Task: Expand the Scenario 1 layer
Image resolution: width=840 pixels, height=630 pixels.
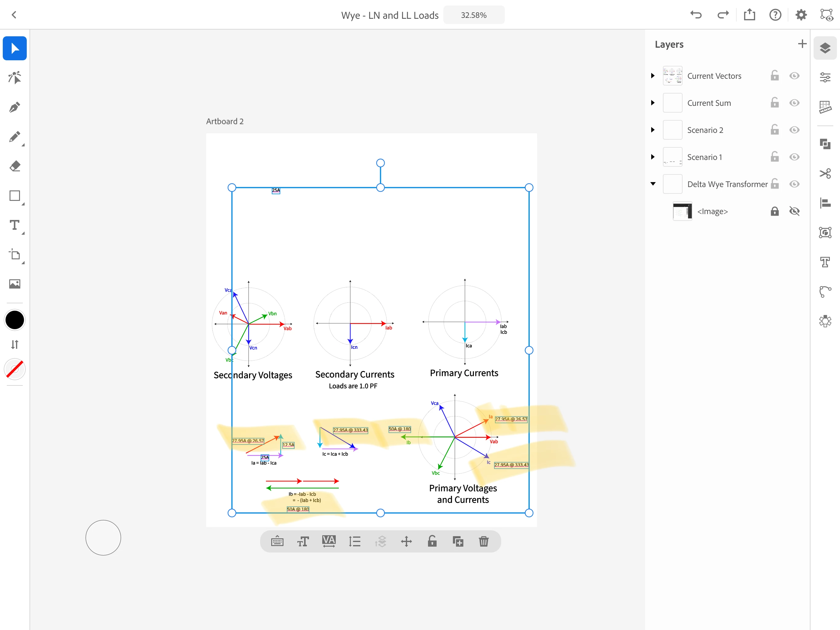Action: pos(653,157)
